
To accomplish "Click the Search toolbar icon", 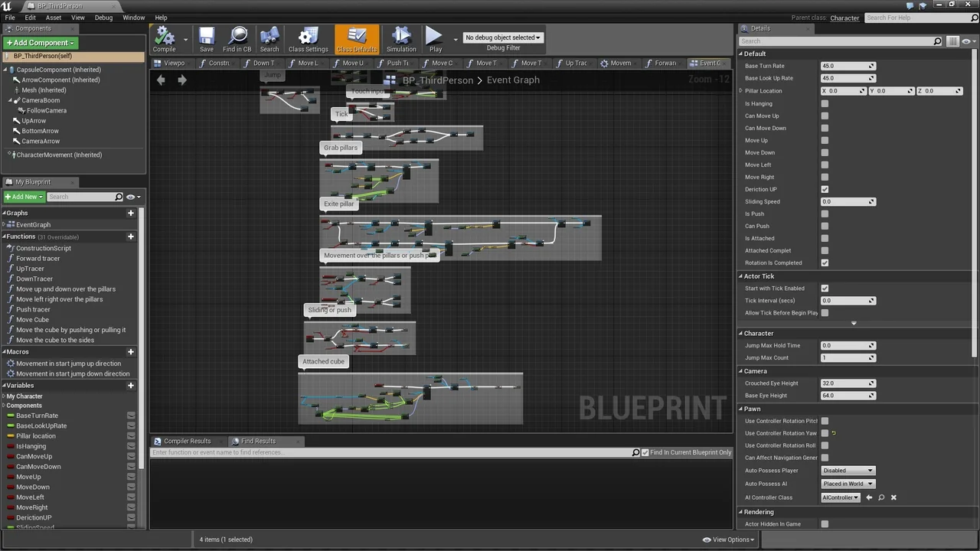I will (x=269, y=38).
